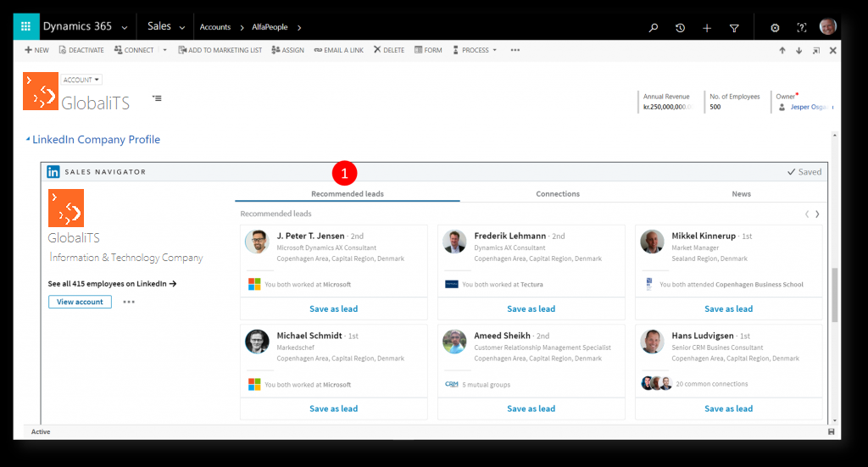Open recent items history icon
This screenshot has height=467, width=868.
pos(680,28)
